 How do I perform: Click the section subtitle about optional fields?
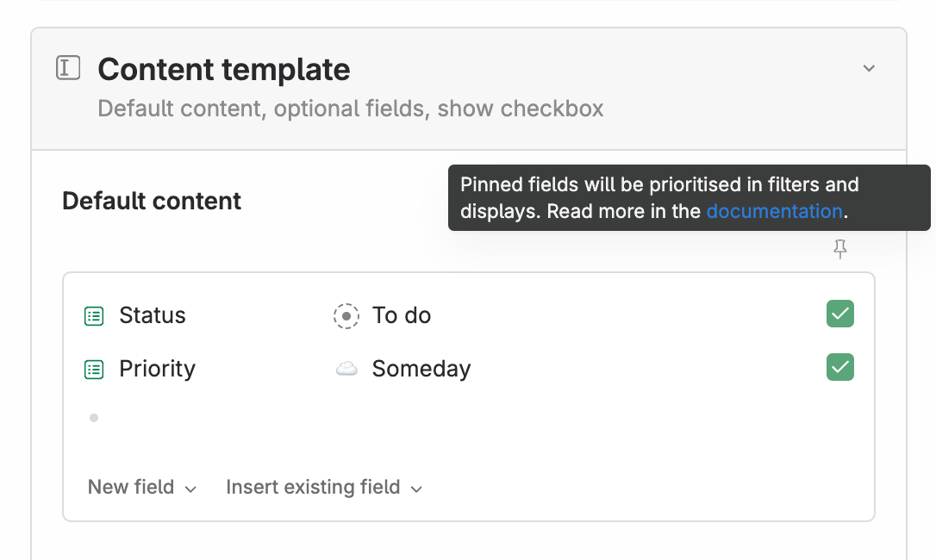click(350, 109)
